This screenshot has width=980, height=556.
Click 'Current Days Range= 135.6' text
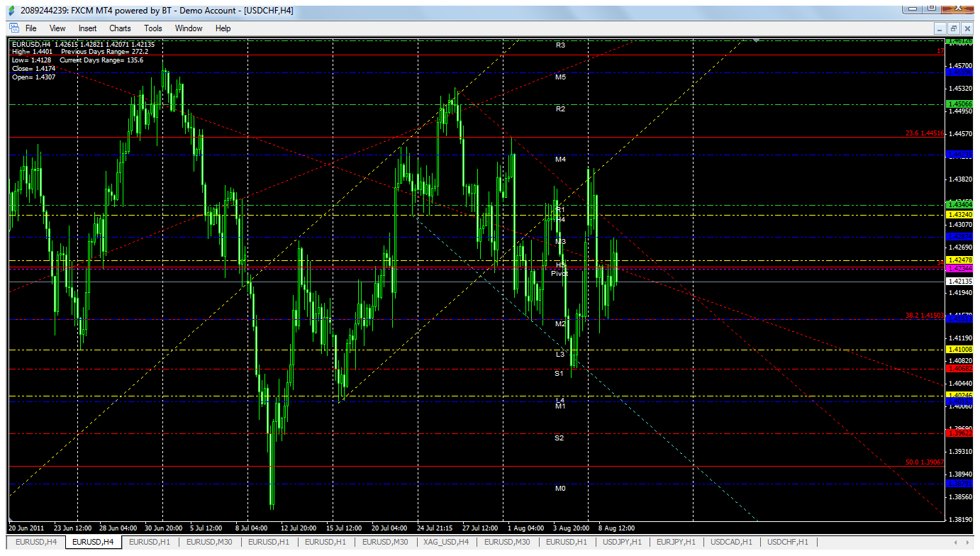(x=101, y=60)
